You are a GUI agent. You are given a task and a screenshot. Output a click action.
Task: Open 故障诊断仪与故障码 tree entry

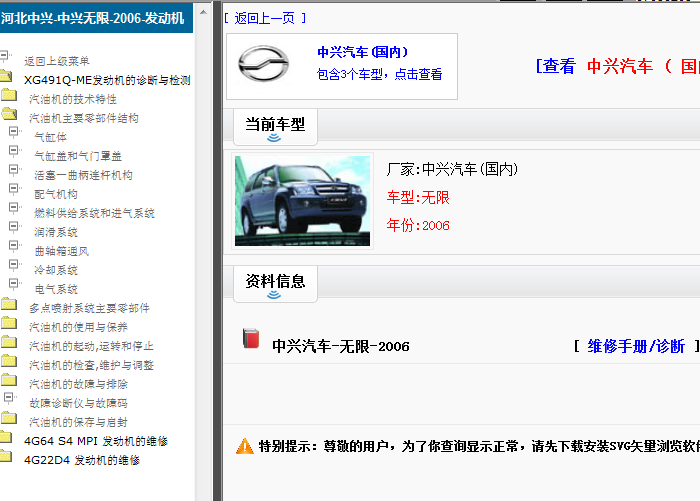pos(78,403)
